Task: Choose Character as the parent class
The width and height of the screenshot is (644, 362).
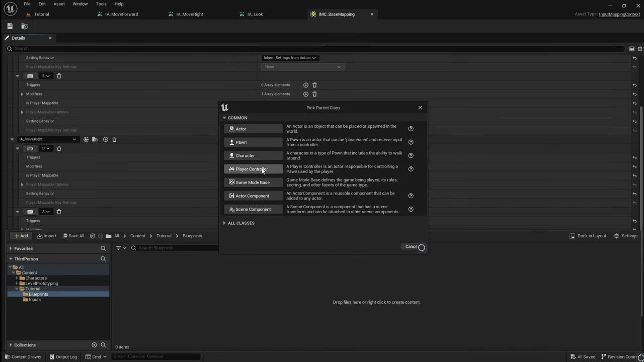Action: point(253,156)
